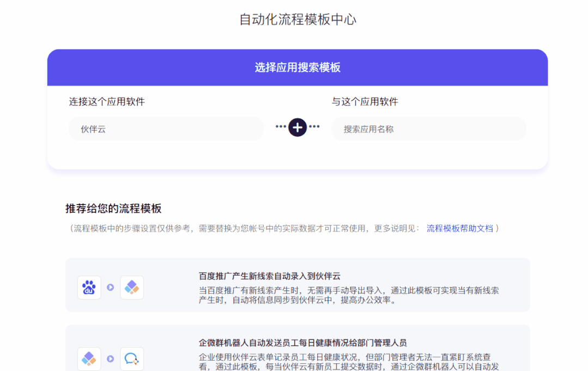Click the 搜索应用名称 search field
The width and height of the screenshot is (588, 371).
[429, 129]
